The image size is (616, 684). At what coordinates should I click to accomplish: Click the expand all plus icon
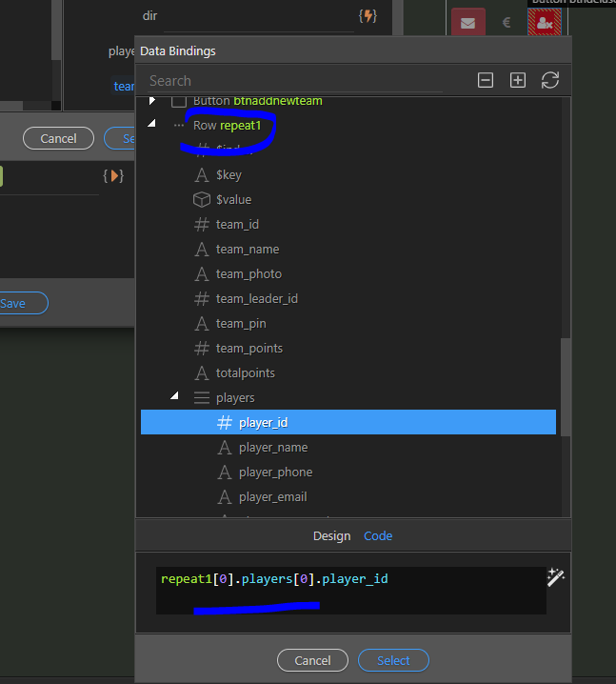(517, 81)
